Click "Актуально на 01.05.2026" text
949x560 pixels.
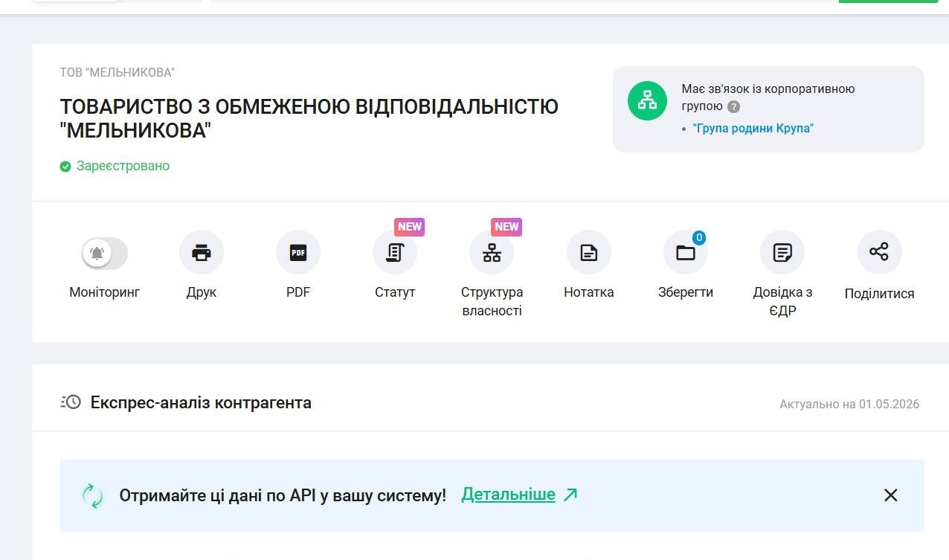849,405
